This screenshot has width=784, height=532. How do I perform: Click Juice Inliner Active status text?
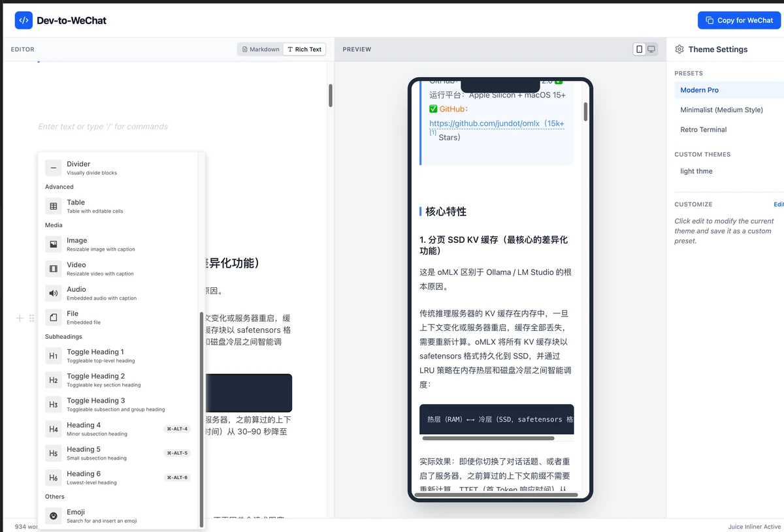coord(755,527)
